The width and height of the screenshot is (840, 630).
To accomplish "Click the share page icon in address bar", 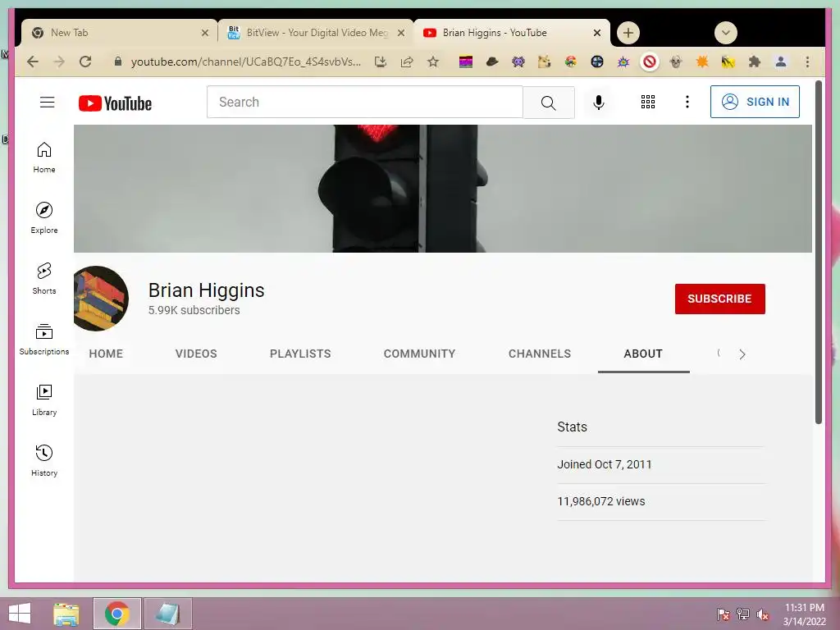I will [x=407, y=62].
